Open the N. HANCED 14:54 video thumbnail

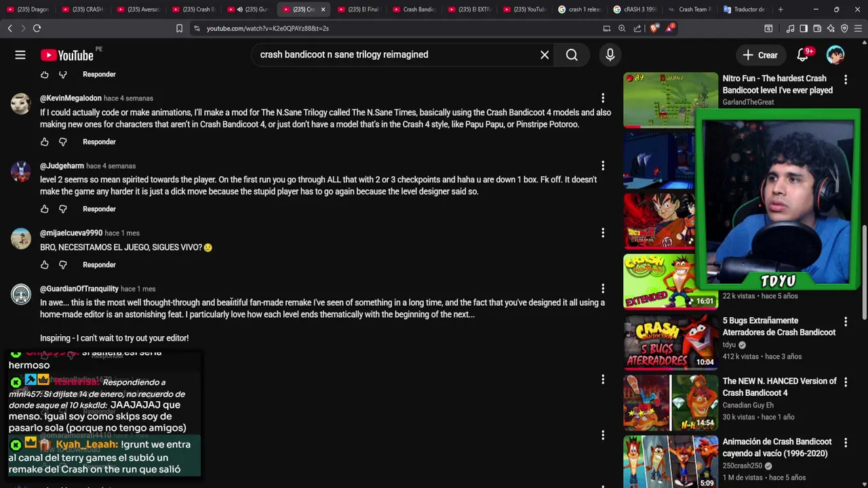670,403
